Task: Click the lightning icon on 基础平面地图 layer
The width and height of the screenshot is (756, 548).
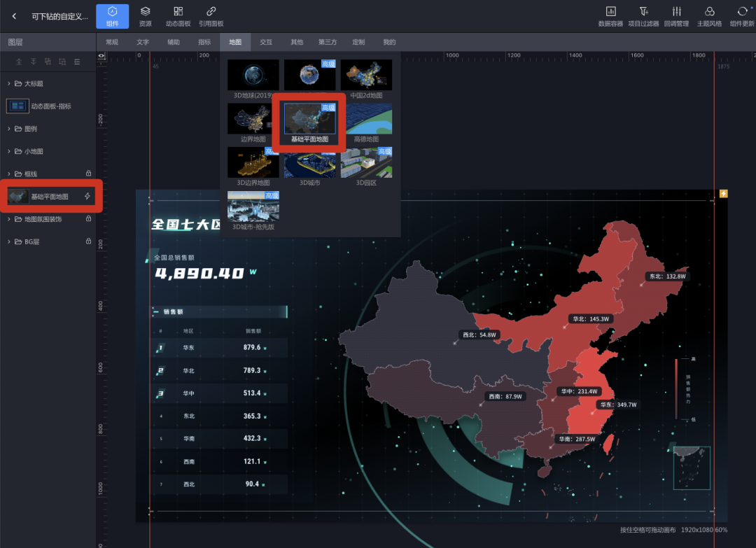Action: [x=87, y=196]
